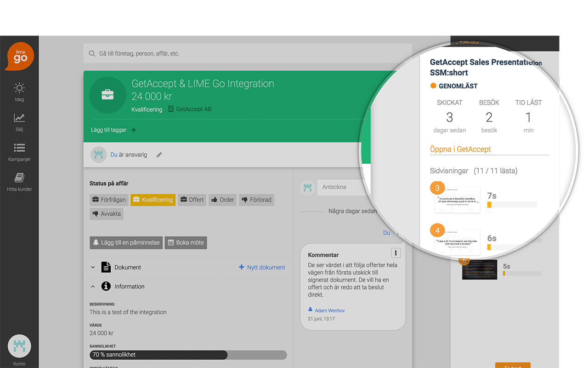Mark the deal as Order
The width and height of the screenshot is (588, 368).
point(223,200)
